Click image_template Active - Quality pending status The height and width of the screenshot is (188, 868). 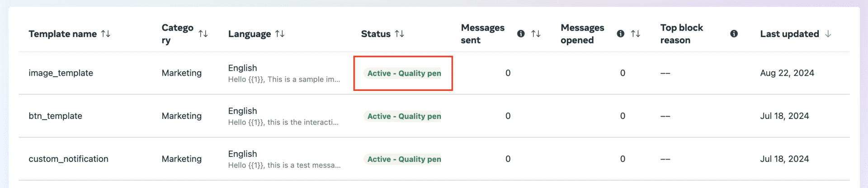point(403,73)
